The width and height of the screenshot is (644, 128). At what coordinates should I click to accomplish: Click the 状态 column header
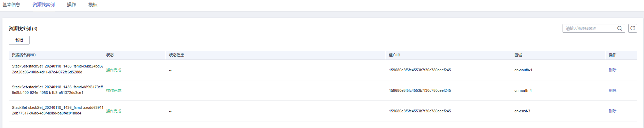[x=110, y=55]
